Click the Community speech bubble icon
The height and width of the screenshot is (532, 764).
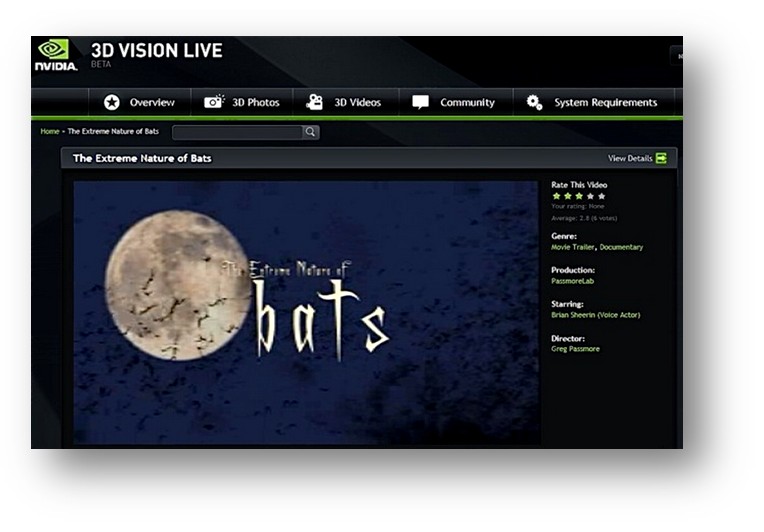(x=420, y=102)
